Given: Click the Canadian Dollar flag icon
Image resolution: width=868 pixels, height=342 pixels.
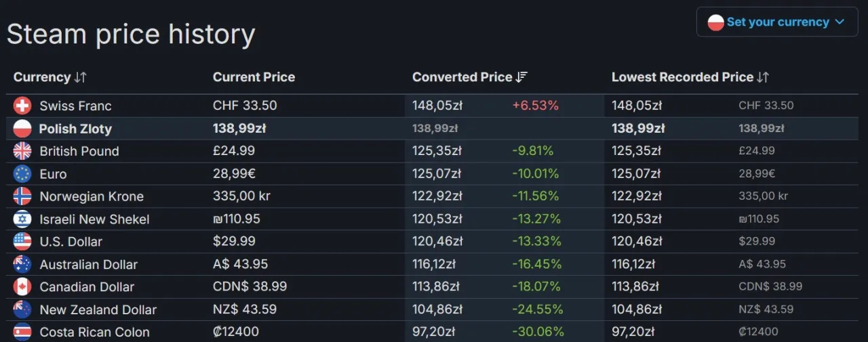Looking at the screenshot, I should 22,287.
